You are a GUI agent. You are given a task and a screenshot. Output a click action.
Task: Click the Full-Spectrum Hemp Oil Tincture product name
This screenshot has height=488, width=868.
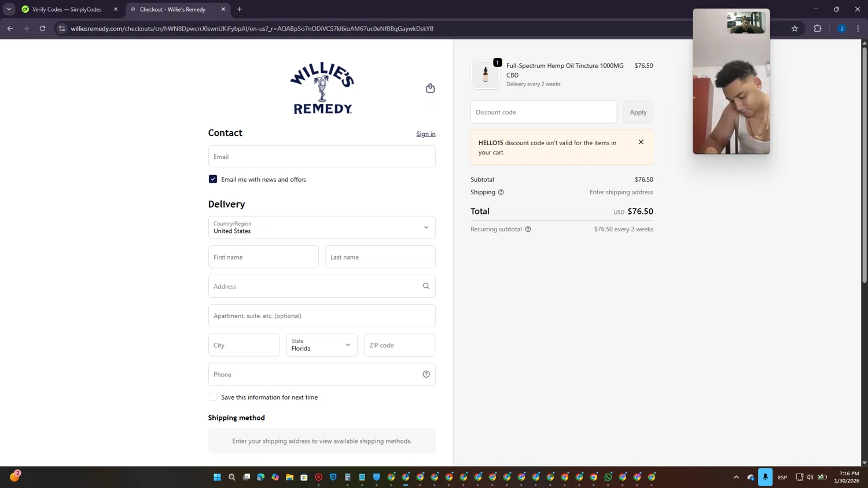pyautogui.click(x=565, y=70)
